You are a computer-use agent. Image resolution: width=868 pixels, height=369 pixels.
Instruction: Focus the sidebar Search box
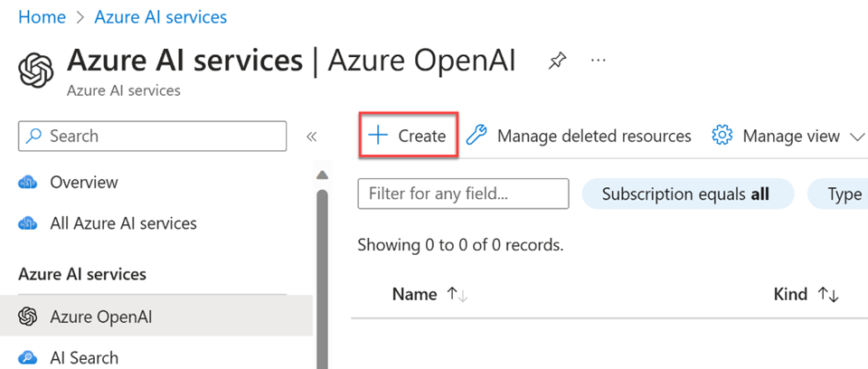pos(152,136)
